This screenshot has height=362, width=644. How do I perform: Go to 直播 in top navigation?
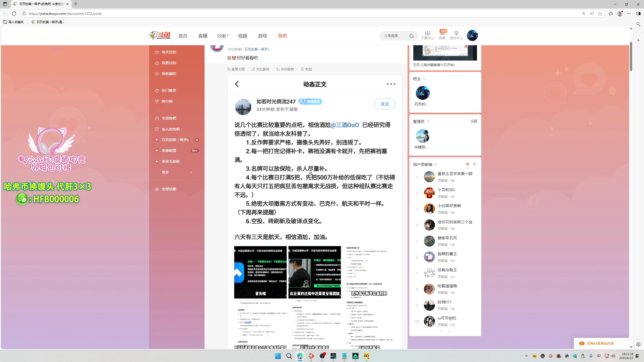203,36
